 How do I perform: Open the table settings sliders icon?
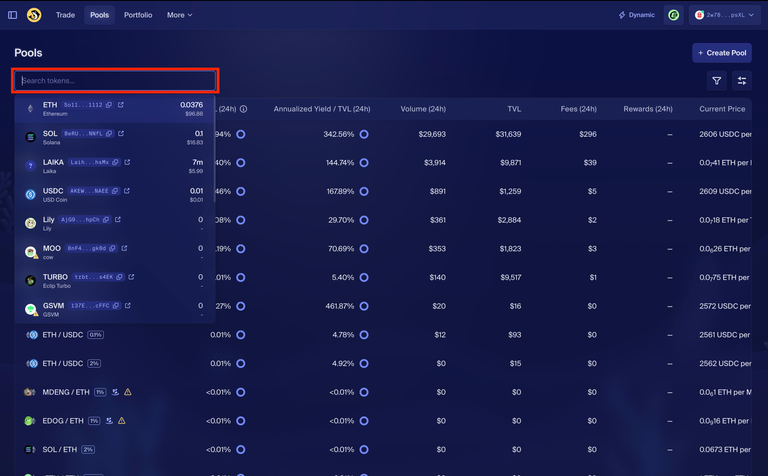[742, 81]
